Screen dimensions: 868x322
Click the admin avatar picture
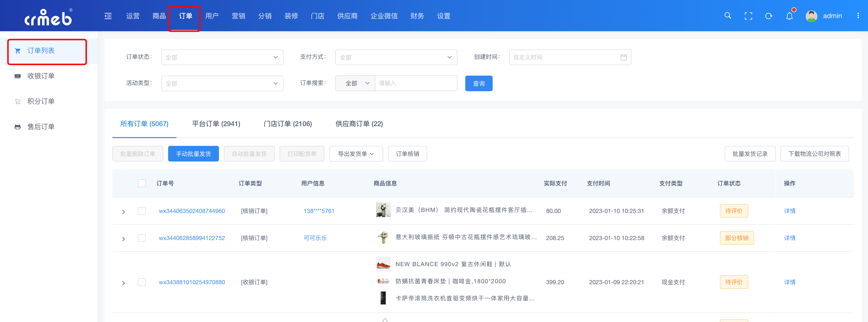(x=811, y=16)
